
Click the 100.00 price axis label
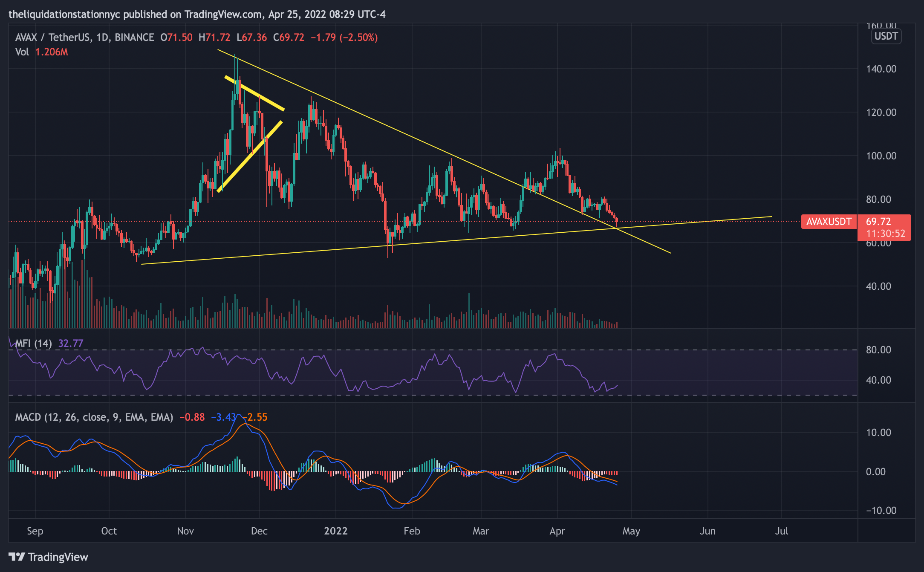881,156
